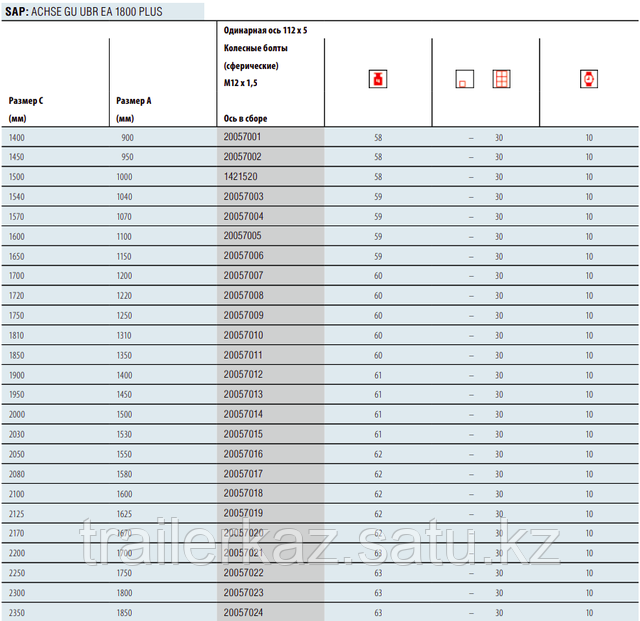
Task: Select part number 20057018
Action: point(243,493)
